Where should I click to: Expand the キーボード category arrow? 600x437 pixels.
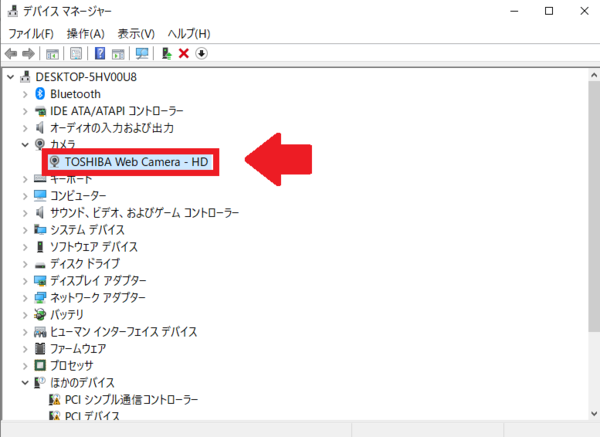coord(25,179)
